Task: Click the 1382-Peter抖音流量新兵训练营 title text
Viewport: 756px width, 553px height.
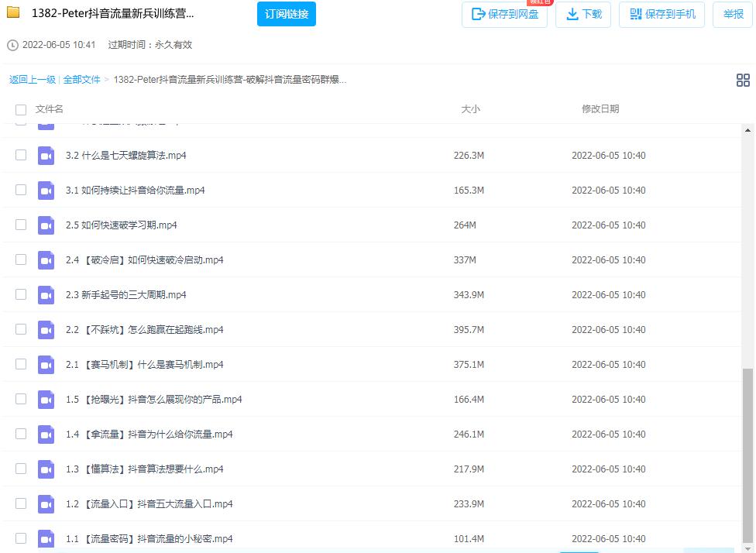Action: pyautogui.click(x=113, y=13)
